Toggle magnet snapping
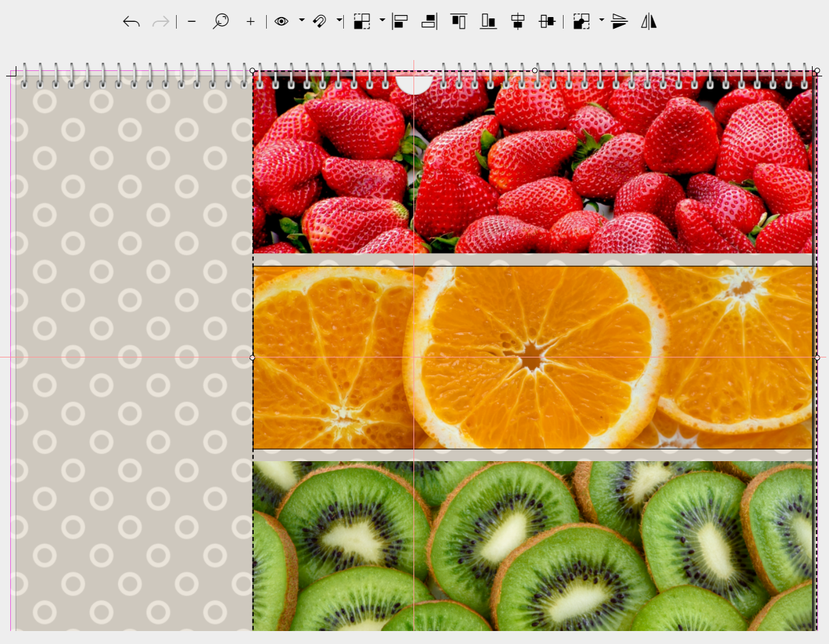Image resolution: width=829 pixels, height=644 pixels. point(319,21)
